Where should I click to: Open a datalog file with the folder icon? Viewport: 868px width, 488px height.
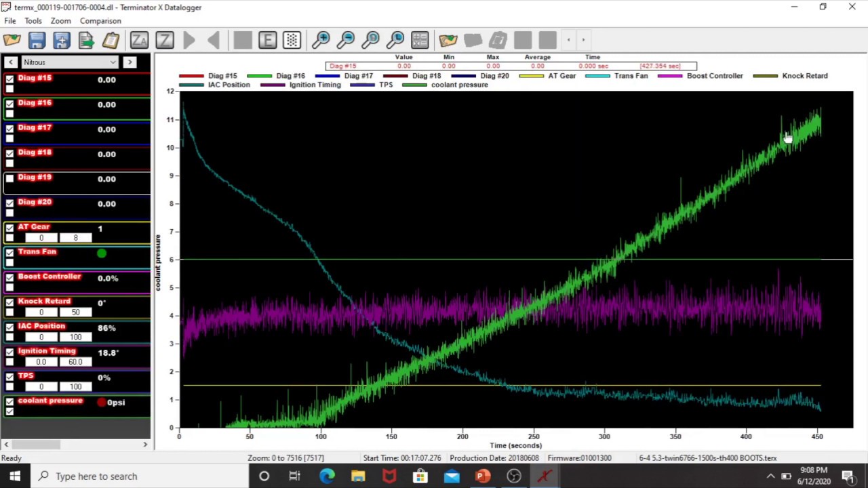[12, 40]
